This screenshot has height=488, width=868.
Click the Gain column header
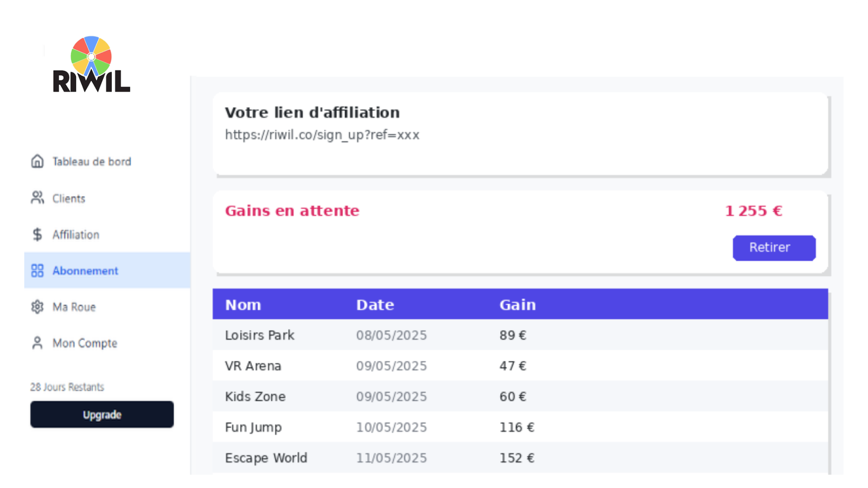coord(517,305)
